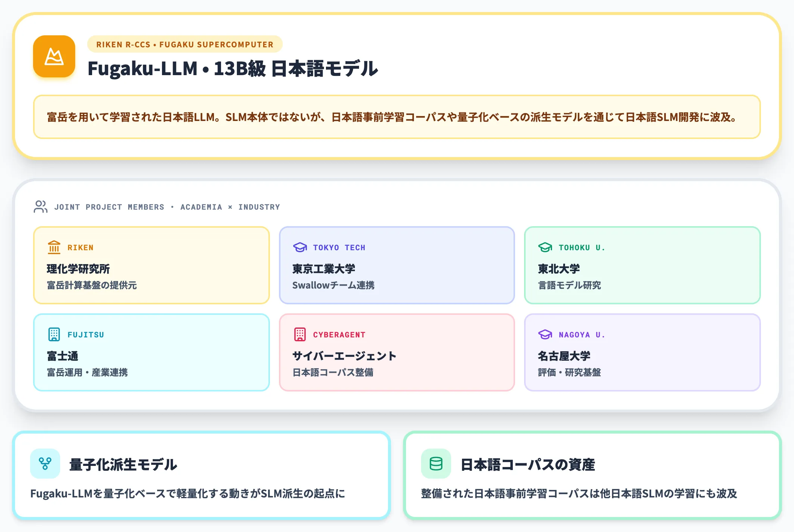This screenshot has height=532, width=794.
Task: Open the 東京工業大学 member card
Action: 397,265
